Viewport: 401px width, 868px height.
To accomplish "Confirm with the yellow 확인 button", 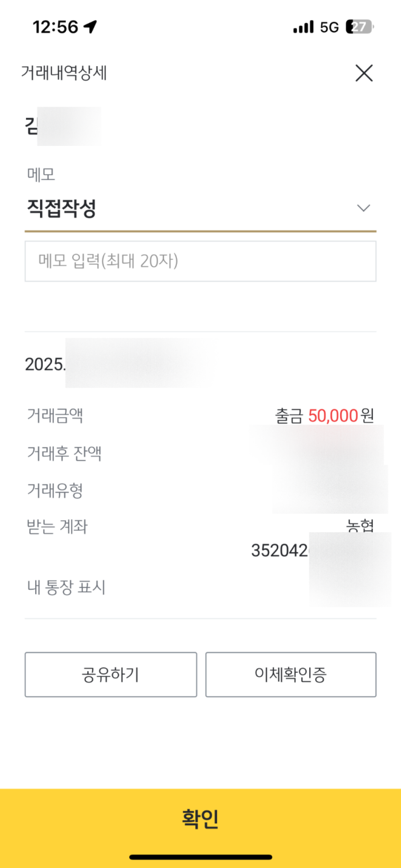I will (x=200, y=818).
